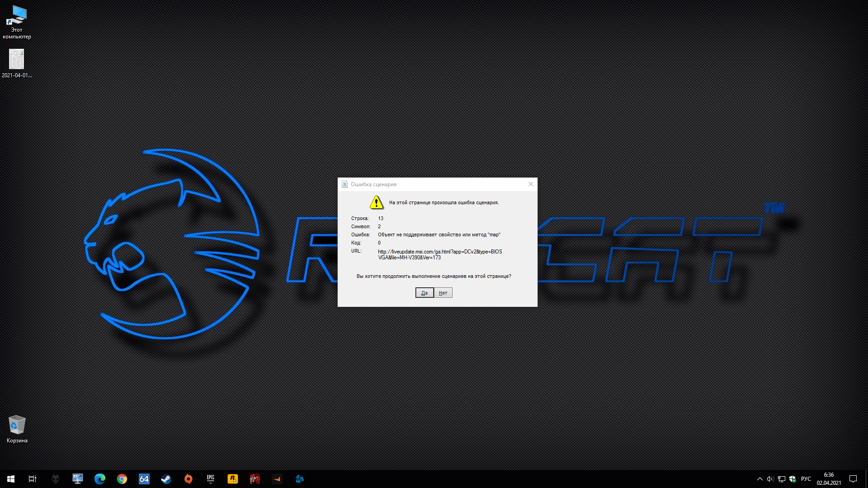Open Origin launcher from taskbar

pos(189,479)
